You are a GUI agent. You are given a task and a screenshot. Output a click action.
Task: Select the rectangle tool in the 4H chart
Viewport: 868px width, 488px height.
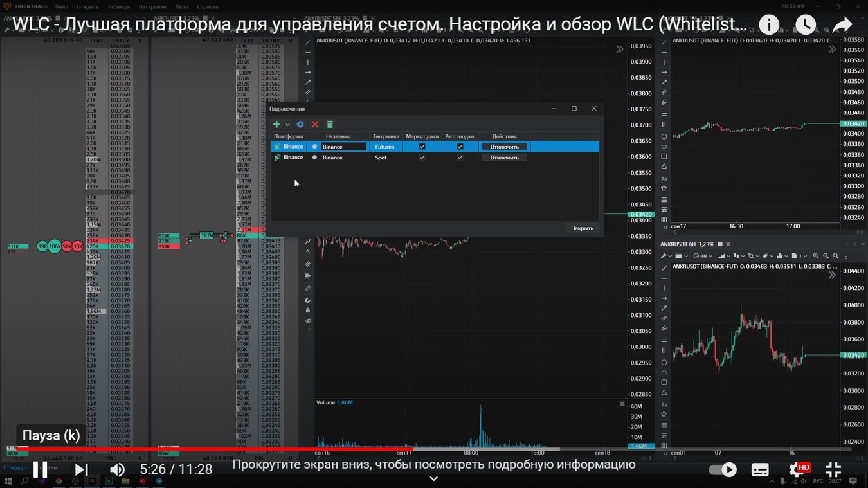[664, 382]
